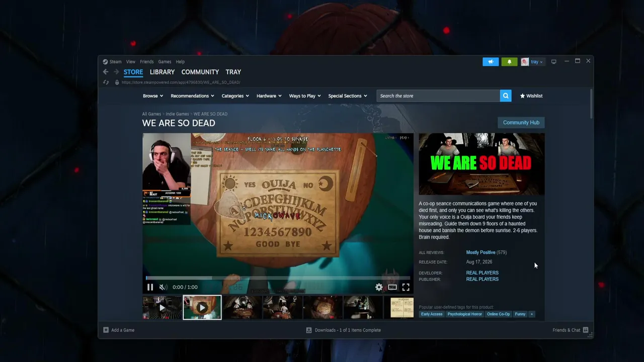Click the WE ARE SO DEAD capsule image
This screenshot has width=644, height=362.
click(481, 164)
